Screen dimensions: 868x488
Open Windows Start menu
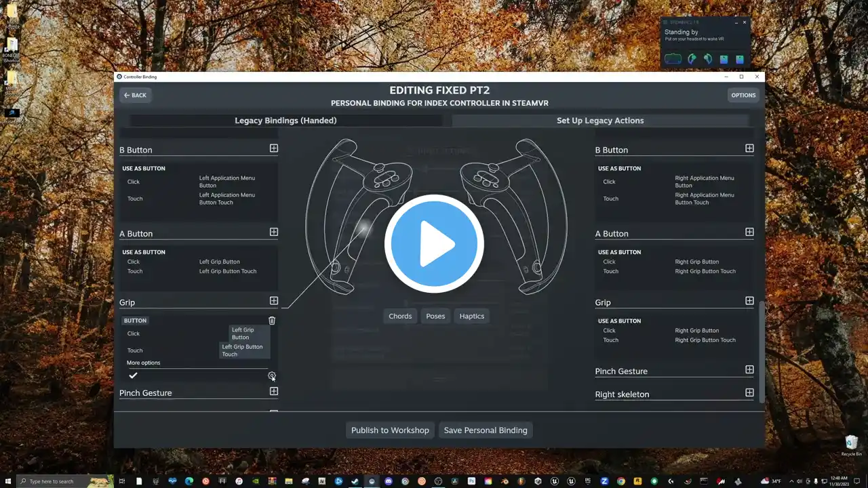pos(7,481)
